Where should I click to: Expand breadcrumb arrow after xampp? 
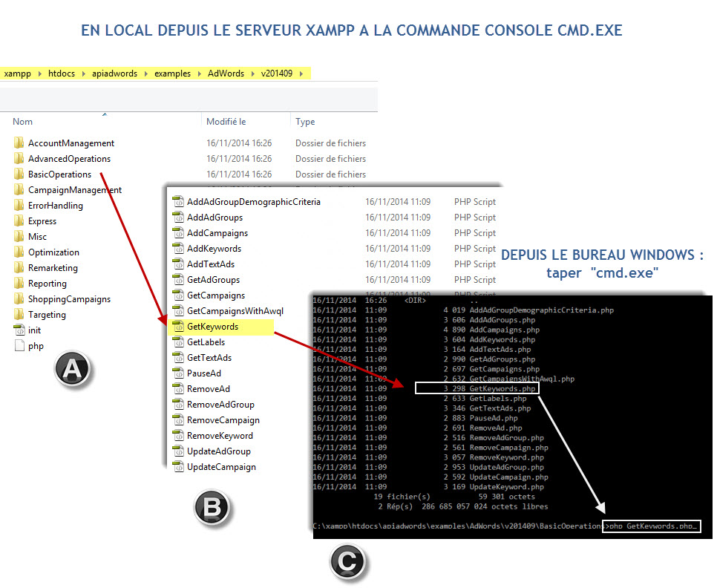pos(39,73)
